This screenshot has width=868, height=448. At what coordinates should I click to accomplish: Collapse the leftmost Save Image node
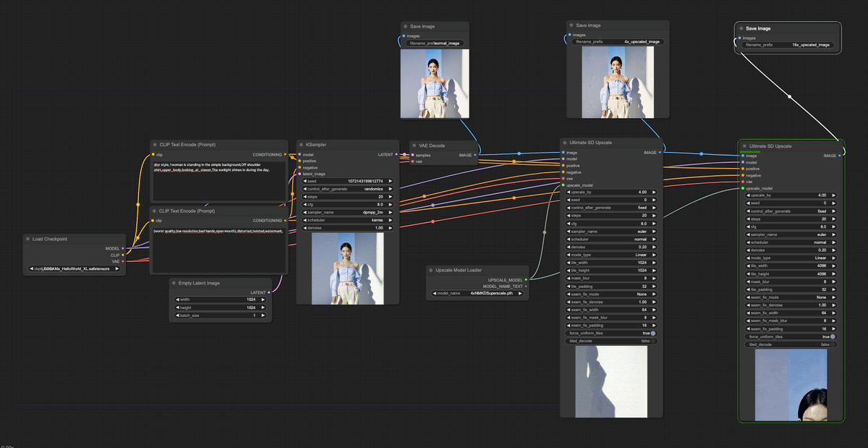point(407,25)
